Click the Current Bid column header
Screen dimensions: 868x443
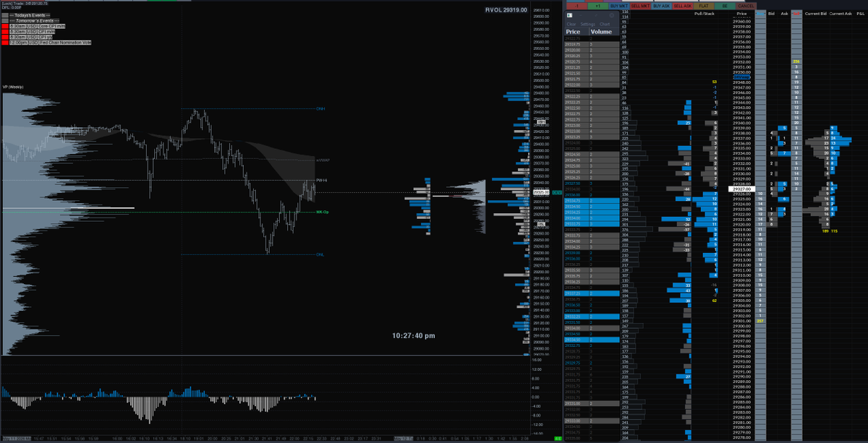coord(815,14)
